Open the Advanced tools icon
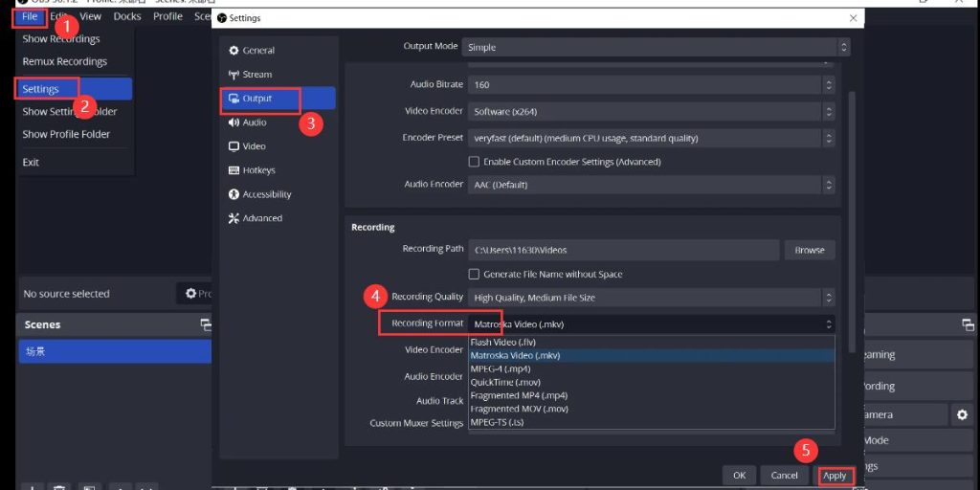This screenshot has height=490, width=980. tap(234, 218)
